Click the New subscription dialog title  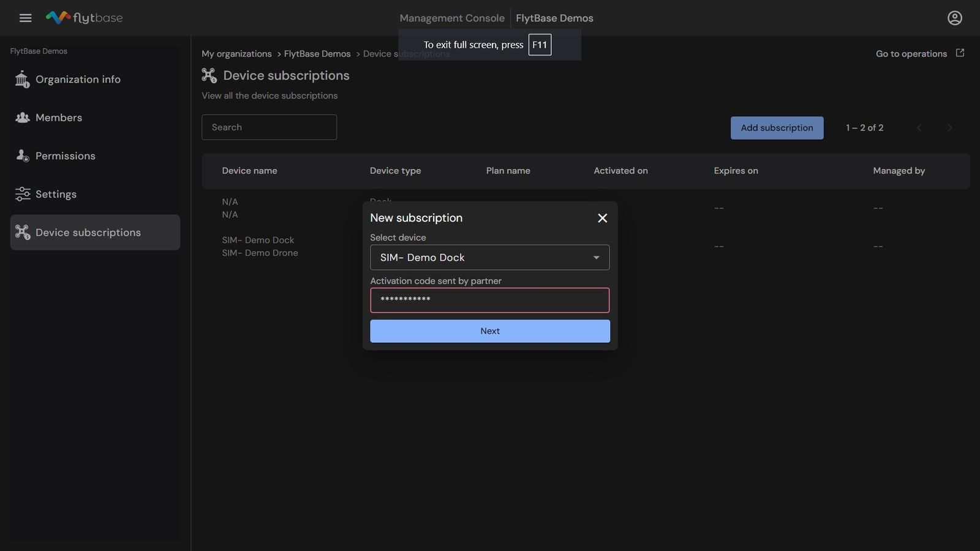[x=416, y=217]
